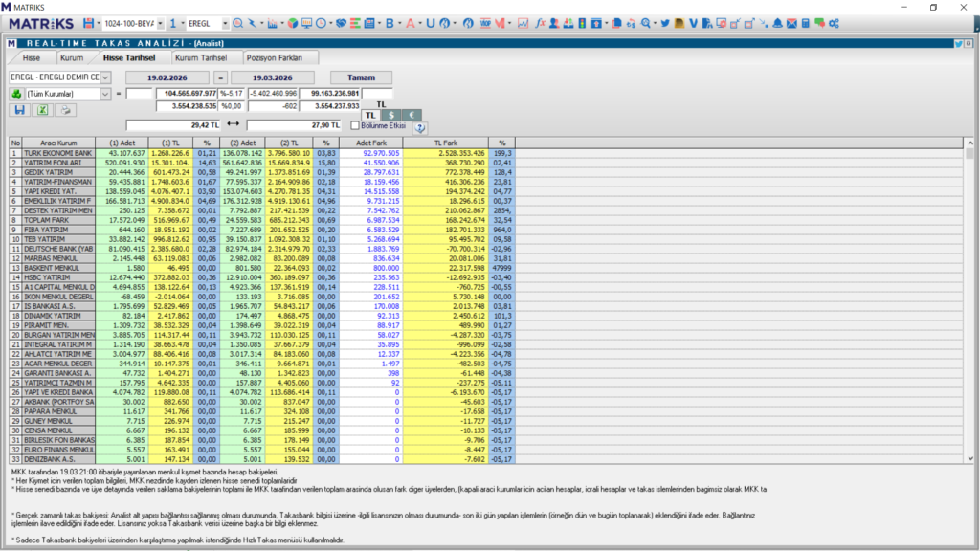Viewport: 980px width, 551px height.
Task: Save the analysis with the blue disk button
Action: [19, 110]
